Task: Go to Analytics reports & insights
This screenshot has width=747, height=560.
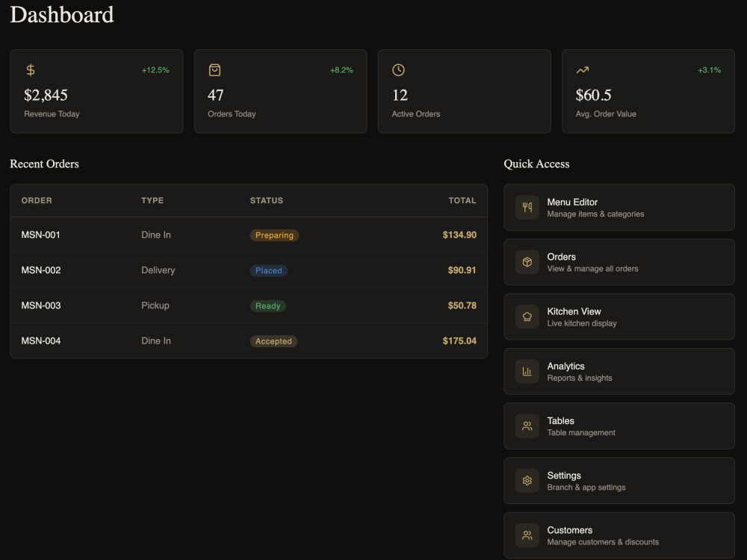Action: (619, 371)
